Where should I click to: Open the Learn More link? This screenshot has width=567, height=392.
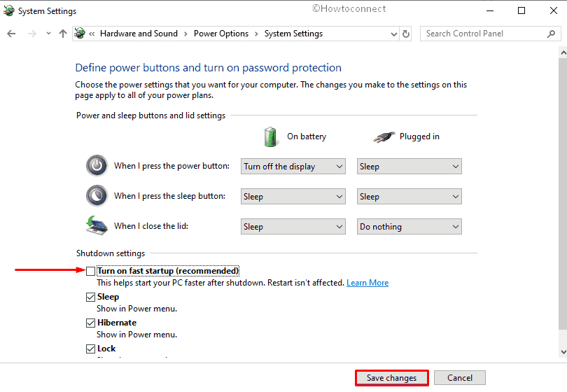tap(367, 283)
